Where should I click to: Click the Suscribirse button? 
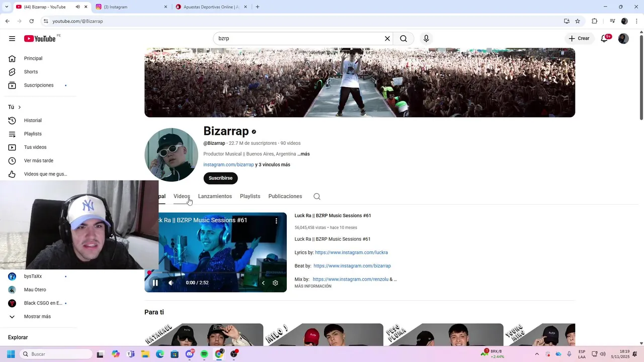220,178
